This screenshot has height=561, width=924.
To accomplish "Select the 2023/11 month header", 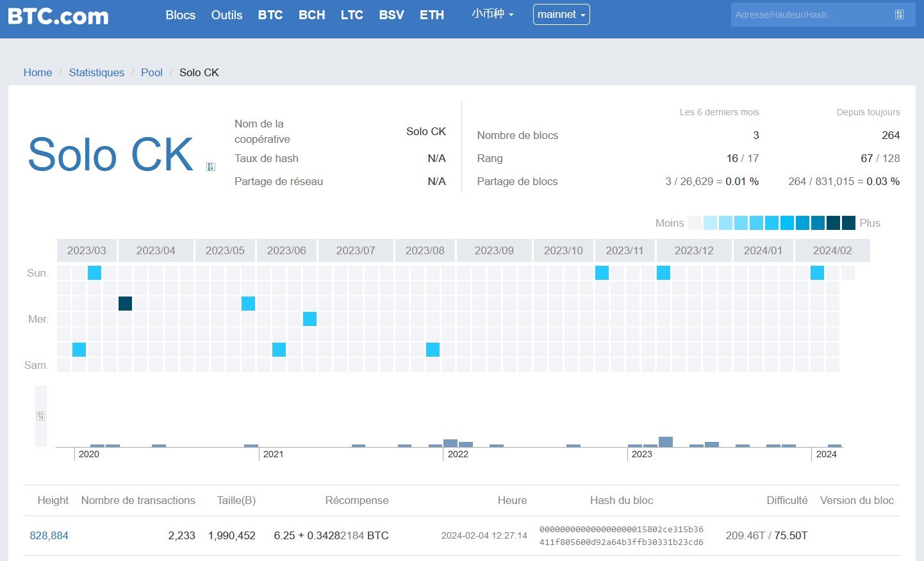I will 625,250.
